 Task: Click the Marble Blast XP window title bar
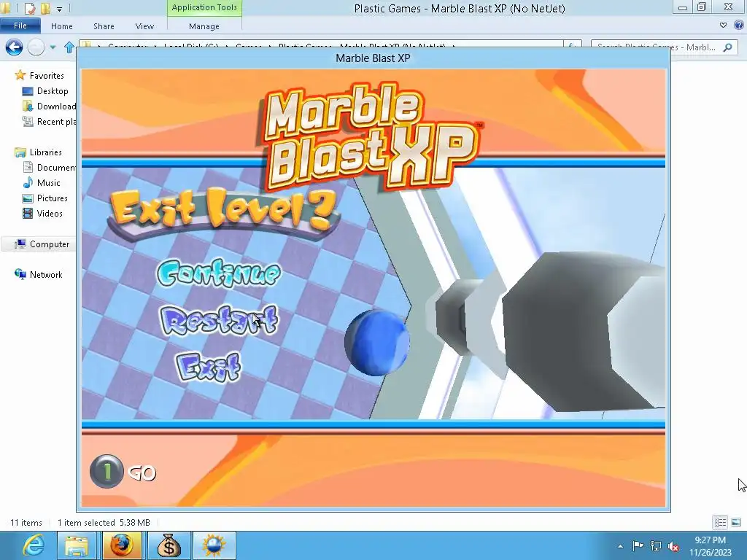point(373,58)
